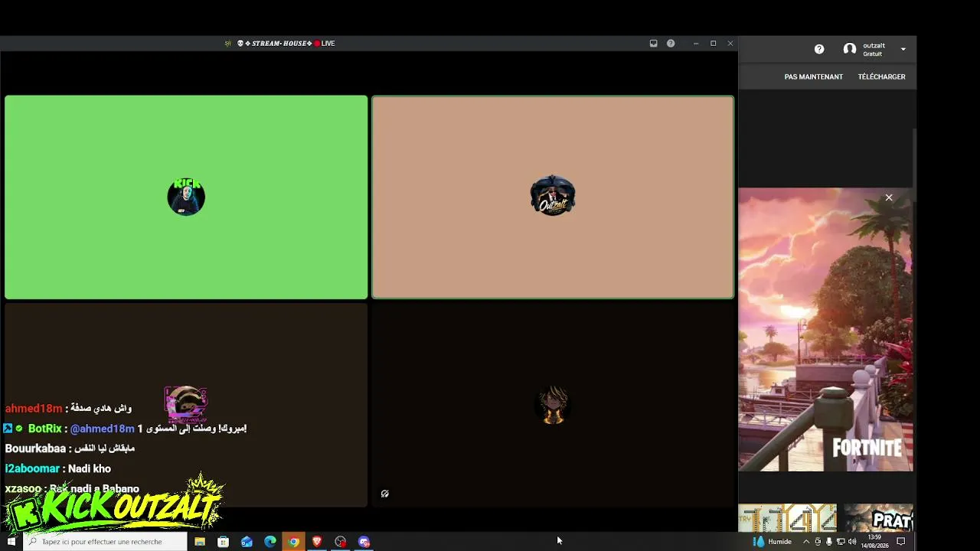Open Discord from the taskbar
Screen dimensions: 980x551
tap(364, 542)
